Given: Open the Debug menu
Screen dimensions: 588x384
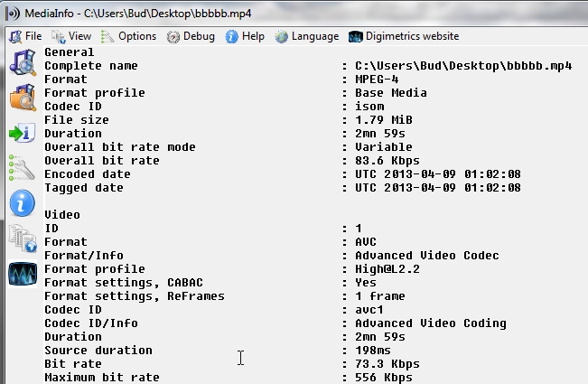Looking at the screenshot, I should click(x=191, y=36).
